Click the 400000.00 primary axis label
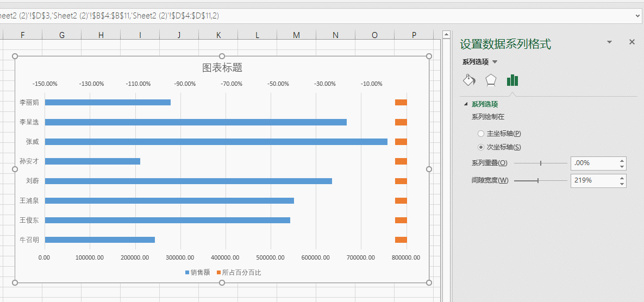 coord(226,257)
